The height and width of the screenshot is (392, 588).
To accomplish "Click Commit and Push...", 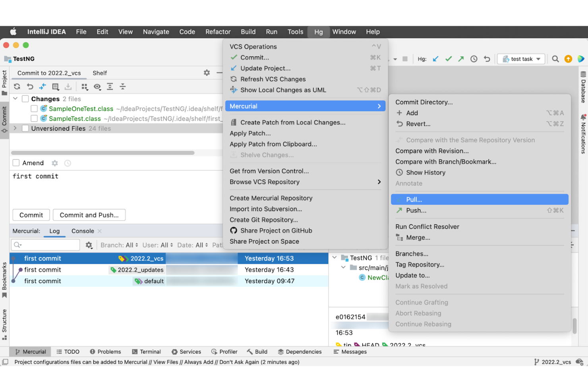I will [x=89, y=215].
